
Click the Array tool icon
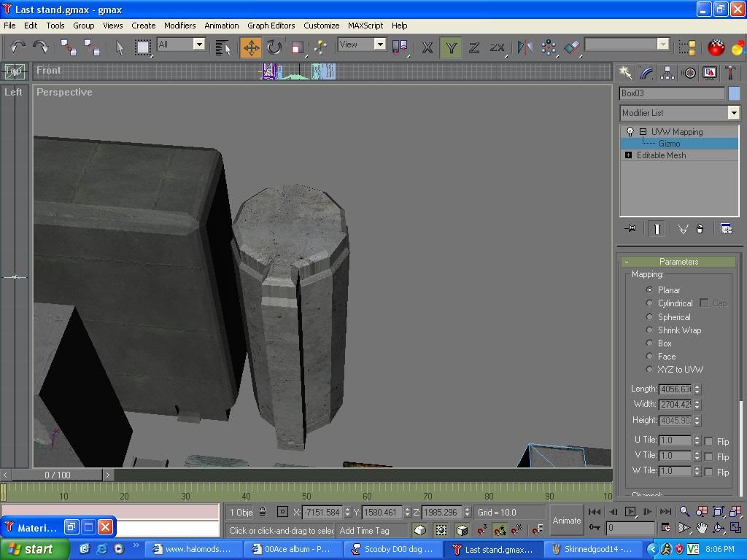click(x=549, y=47)
